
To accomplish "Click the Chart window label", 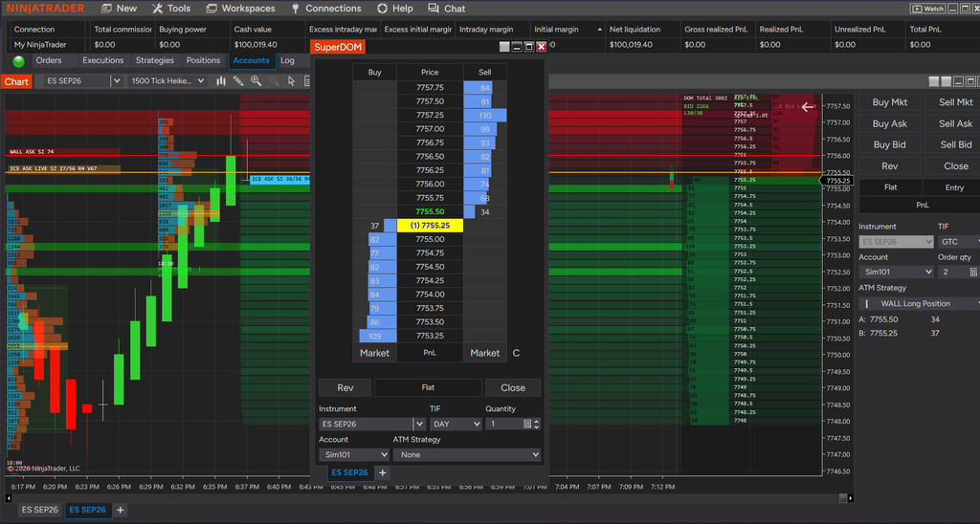I will click(16, 81).
